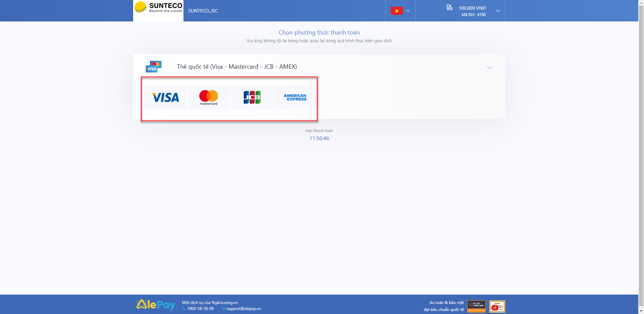Open the language chevron beside the flag

408,11
